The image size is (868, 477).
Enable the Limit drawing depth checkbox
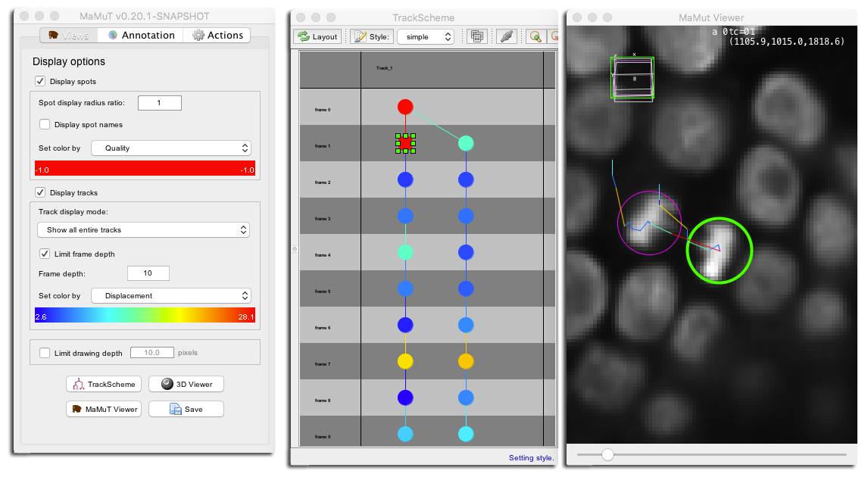click(x=45, y=353)
